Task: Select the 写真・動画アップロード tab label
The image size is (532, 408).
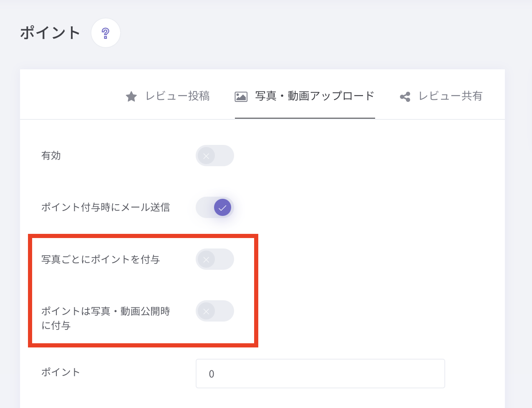Action: pos(315,96)
